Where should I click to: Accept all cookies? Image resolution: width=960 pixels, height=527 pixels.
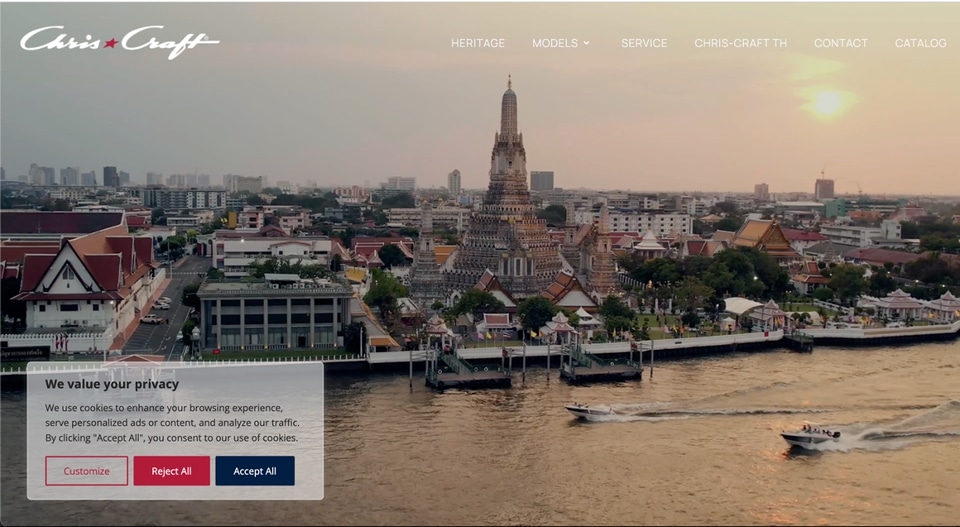pos(255,471)
